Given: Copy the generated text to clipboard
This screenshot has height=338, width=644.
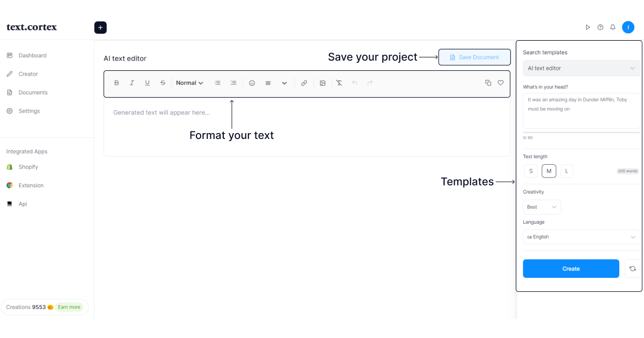Looking at the screenshot, I should [x=488, y=83].
